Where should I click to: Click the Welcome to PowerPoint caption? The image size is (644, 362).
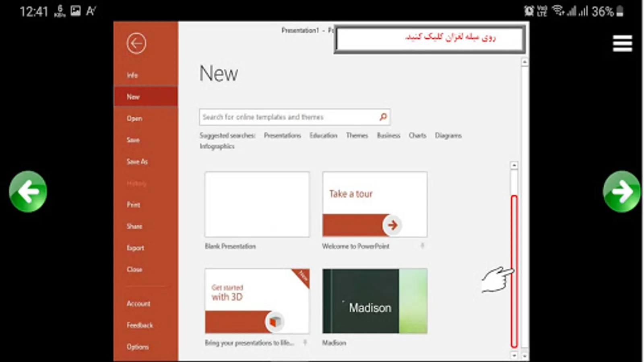tap(356, 246)
